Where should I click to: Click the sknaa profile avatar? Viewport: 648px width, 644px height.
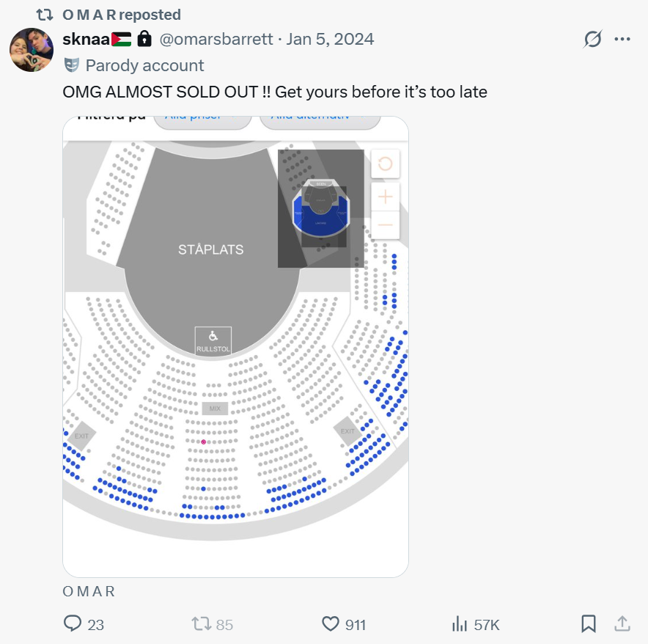(32, 50)
